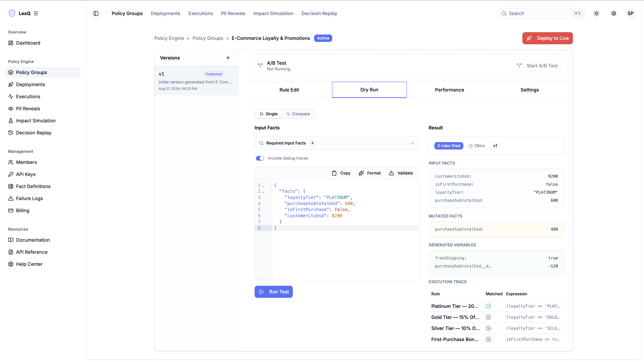Open settings gear in top bar
Viewport: 644px width, 362px height.
click(614, 13)
